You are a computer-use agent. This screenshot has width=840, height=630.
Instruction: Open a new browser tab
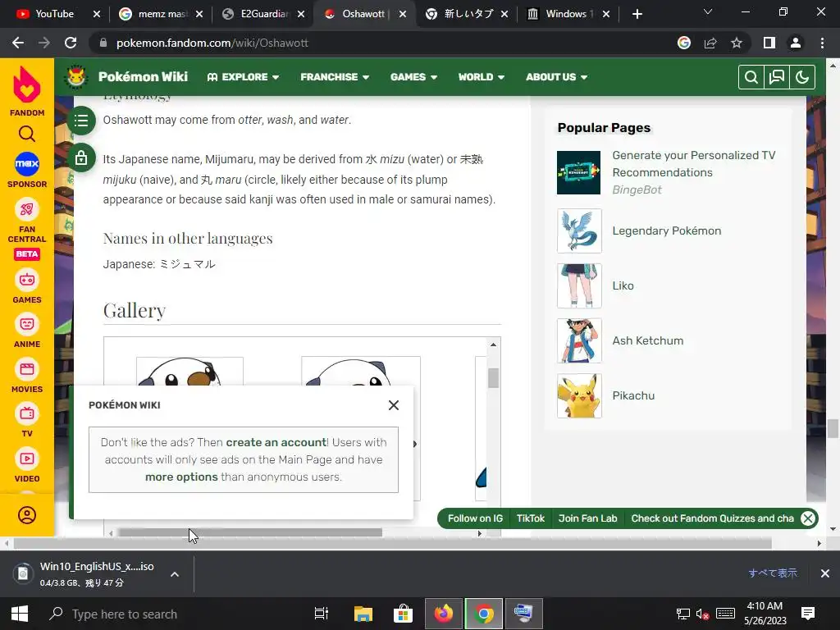click(x=637, y=14)
